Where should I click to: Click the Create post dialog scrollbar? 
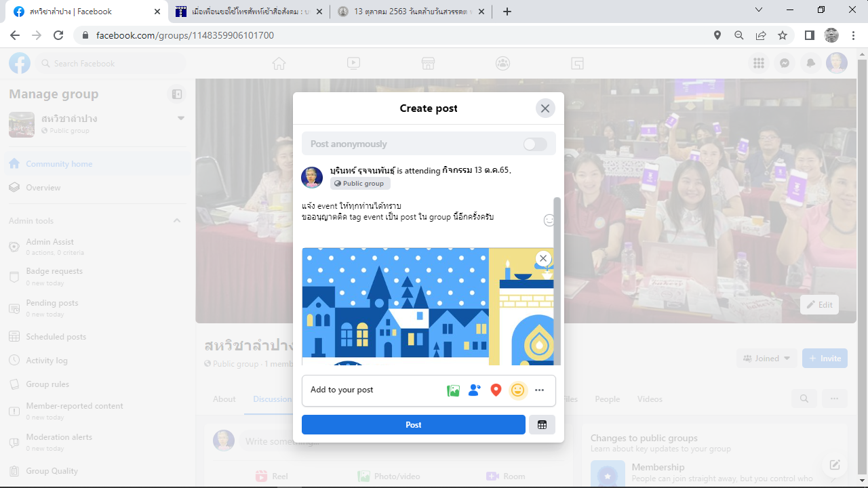pyautogui.click(x=557, y=281)
